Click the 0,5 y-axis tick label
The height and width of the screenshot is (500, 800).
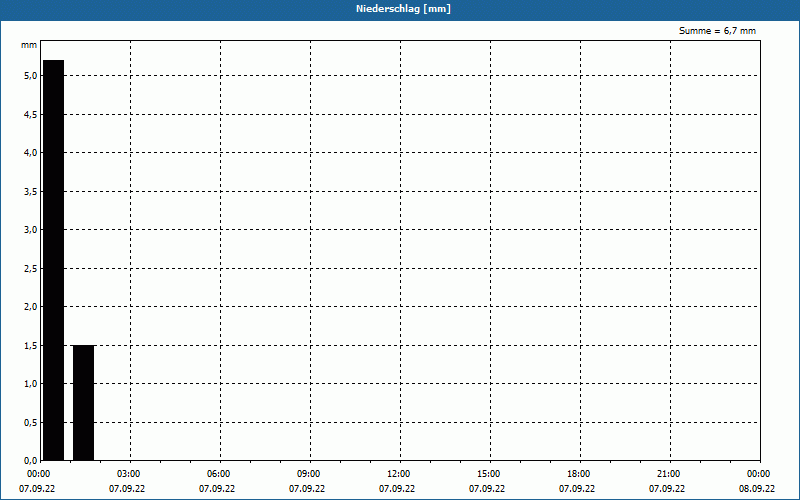coord(29,423)
